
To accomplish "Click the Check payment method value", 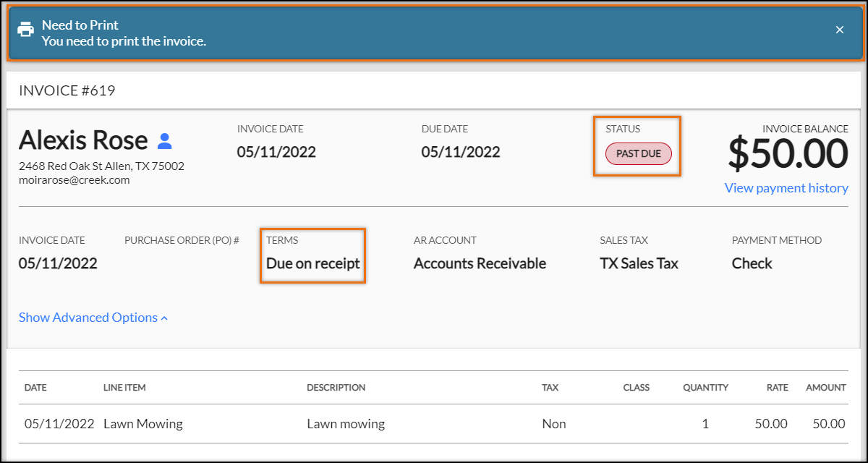I will pos(752,263).
